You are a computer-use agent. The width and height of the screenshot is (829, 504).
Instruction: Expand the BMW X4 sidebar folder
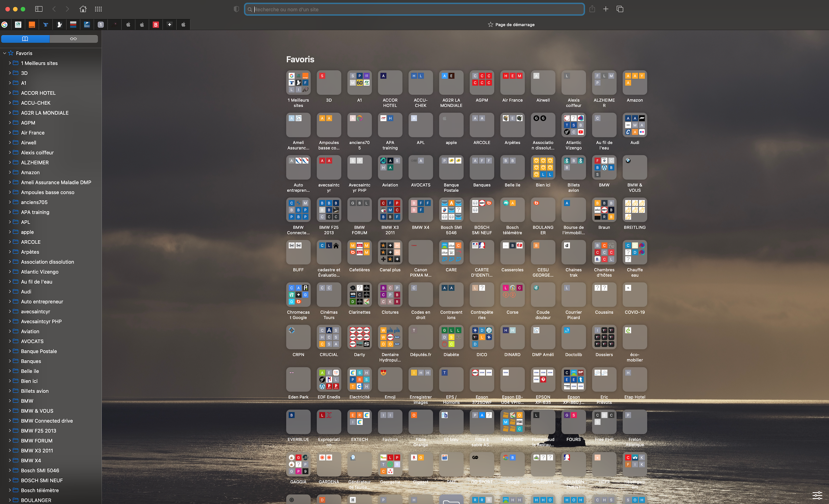coord(10,460)
